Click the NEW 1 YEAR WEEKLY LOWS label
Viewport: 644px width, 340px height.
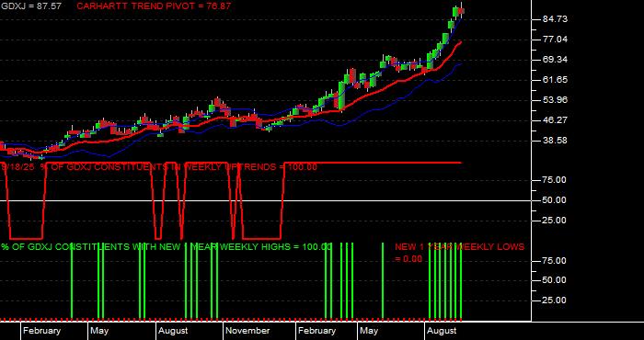[460, 253]
